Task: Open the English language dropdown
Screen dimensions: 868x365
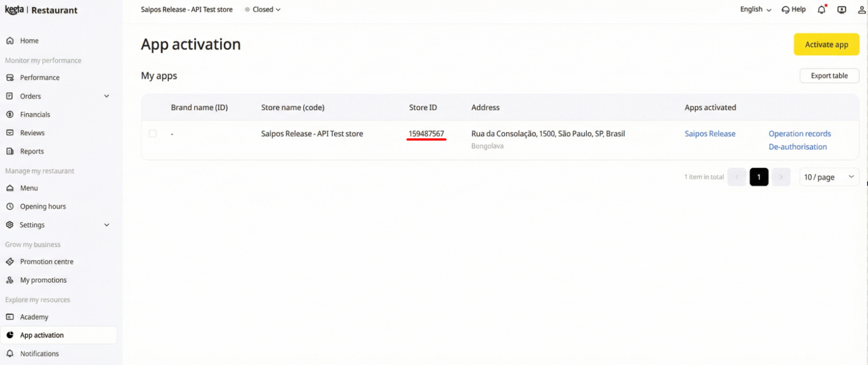Action: (755, 10)
